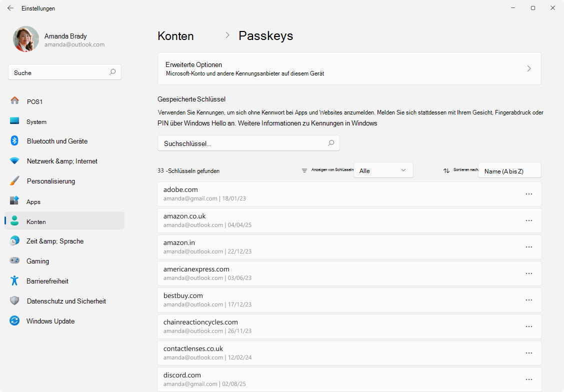This screenshot has width=564, height=392.
Task: Minimize the Einstellungen window
Action: (513, 8)
